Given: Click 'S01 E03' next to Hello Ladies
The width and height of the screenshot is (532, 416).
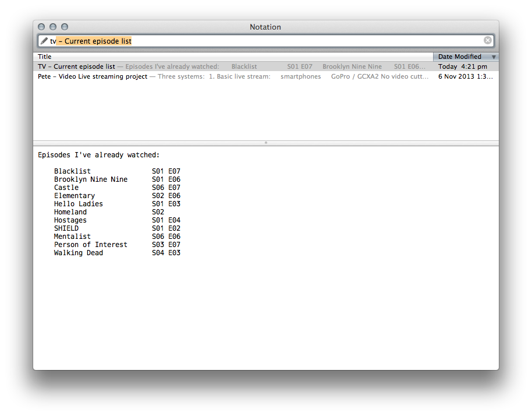Looking at the screenshot, I should (x=166, y=204).
